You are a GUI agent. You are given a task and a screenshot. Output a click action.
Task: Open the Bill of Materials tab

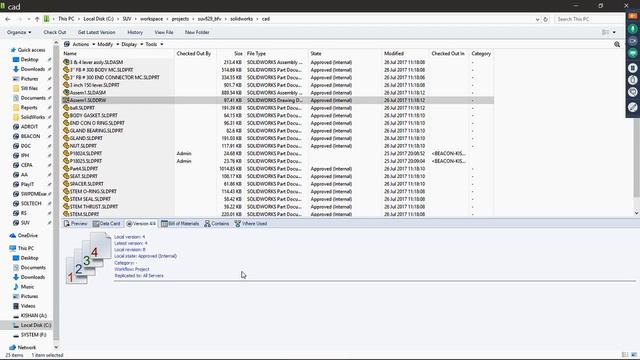(x=180, y=224)
